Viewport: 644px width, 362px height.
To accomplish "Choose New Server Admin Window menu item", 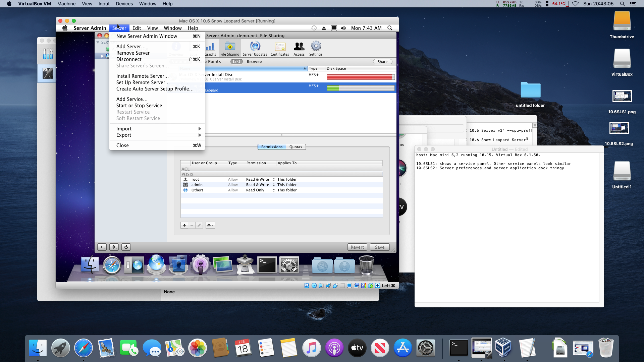I will coord(157,36).
